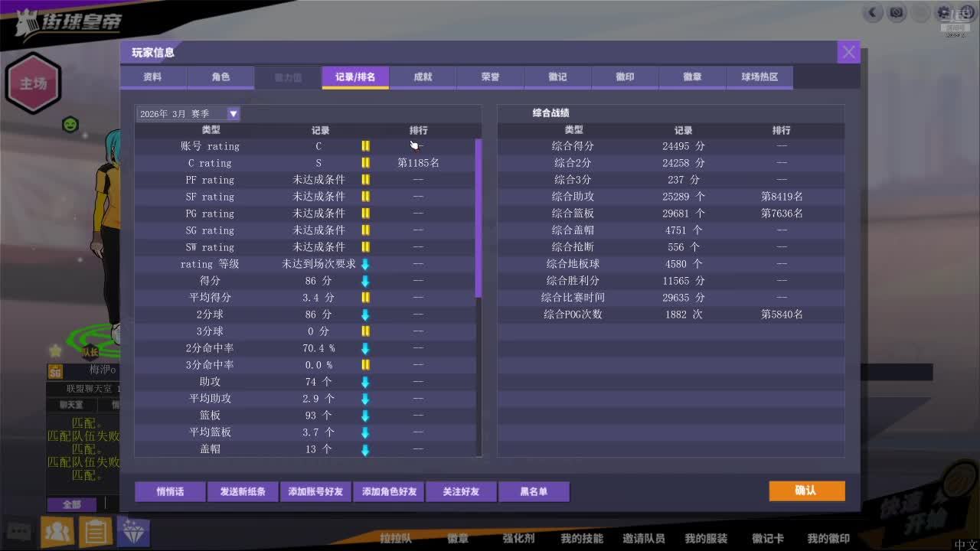Click the 全部 chat channel filter
Screen dimensions: 980x551
point(72,504)
